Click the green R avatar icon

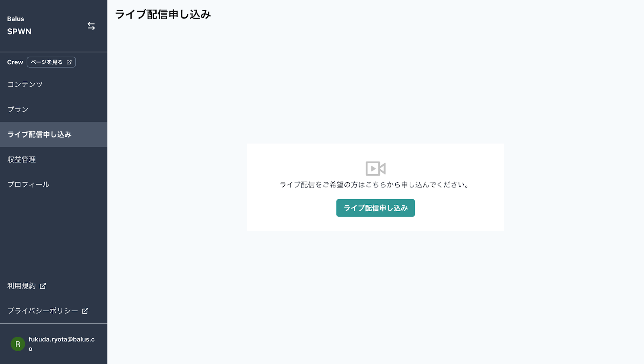(x=18, y=344)
